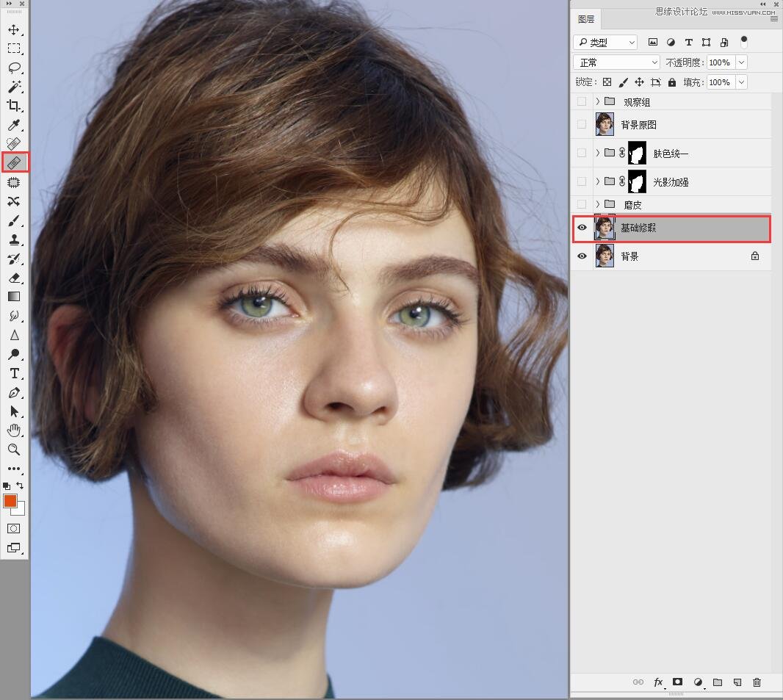Select the Smudge tool
The height and width of the screenshot is (700, 783).
14,316
